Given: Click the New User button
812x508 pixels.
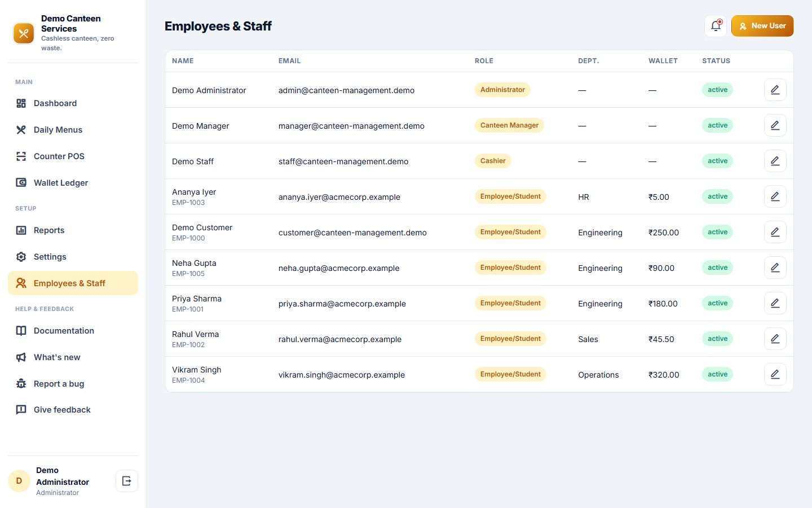Looking at the screenshot, I should [762, 26].
